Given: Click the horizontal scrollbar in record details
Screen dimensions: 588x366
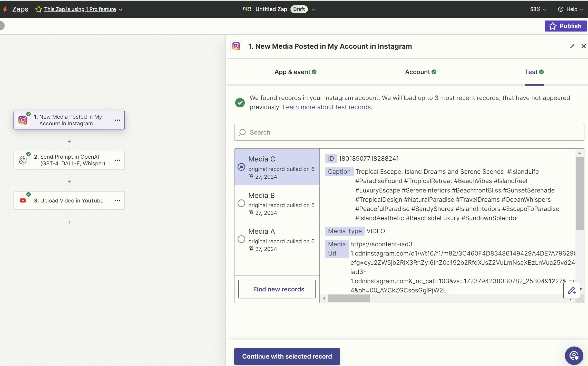Looking at the screenshot, I should coord(349,298).
